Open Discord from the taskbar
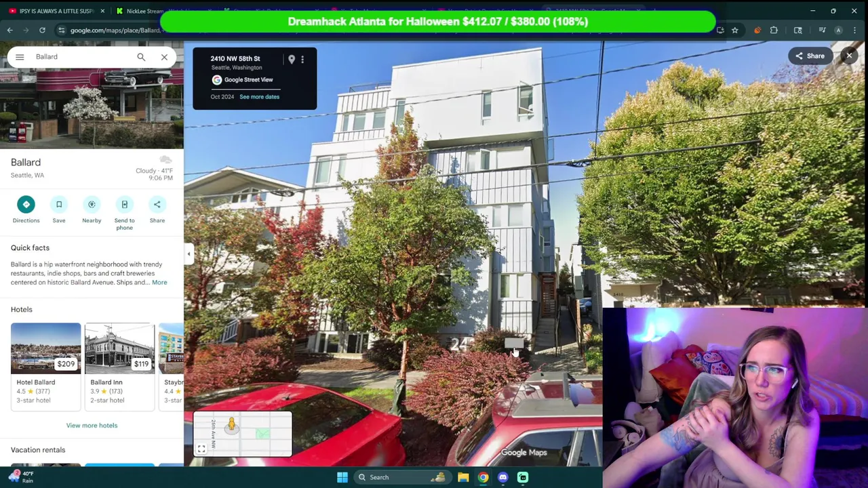868x488 pixels. coord(502,477)
